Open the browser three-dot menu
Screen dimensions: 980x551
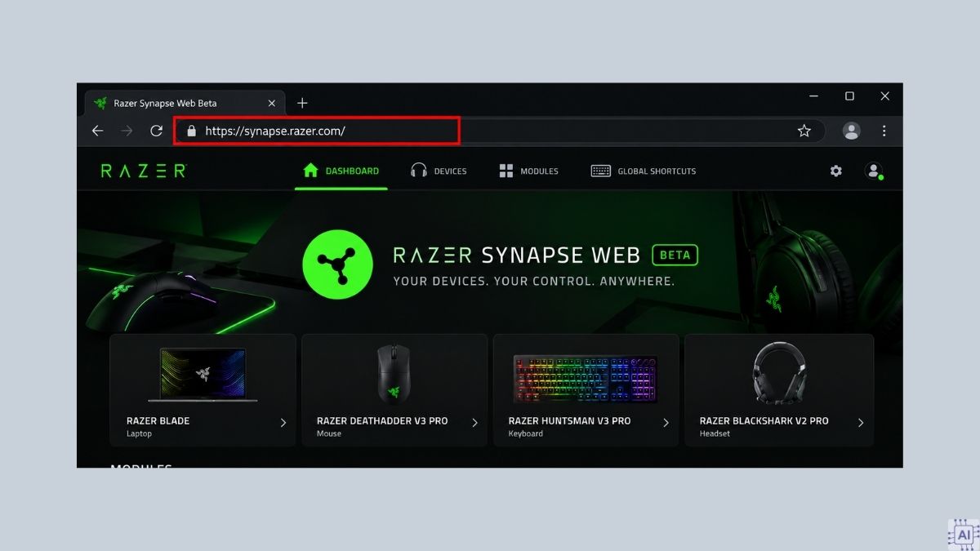pyautogui.click(x=884, y=131)
